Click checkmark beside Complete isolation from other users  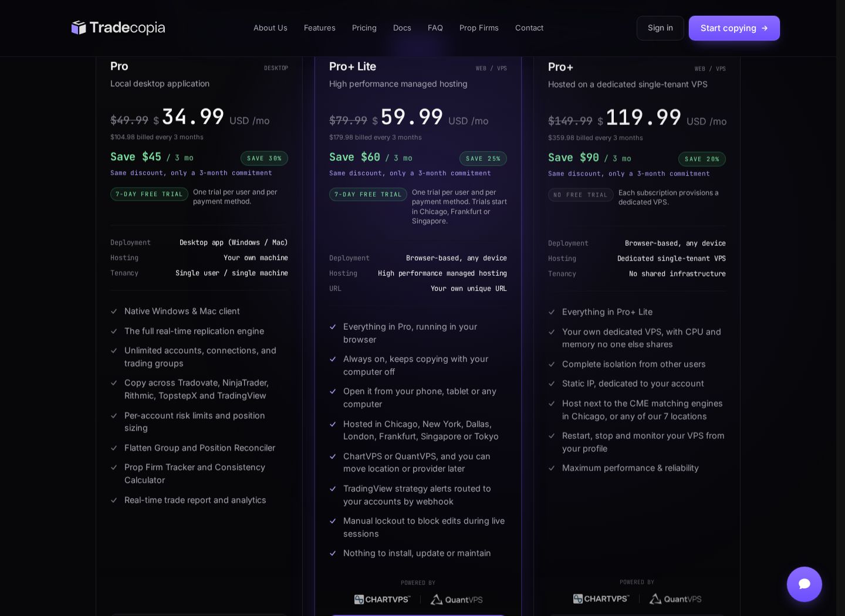coord(552,364)
